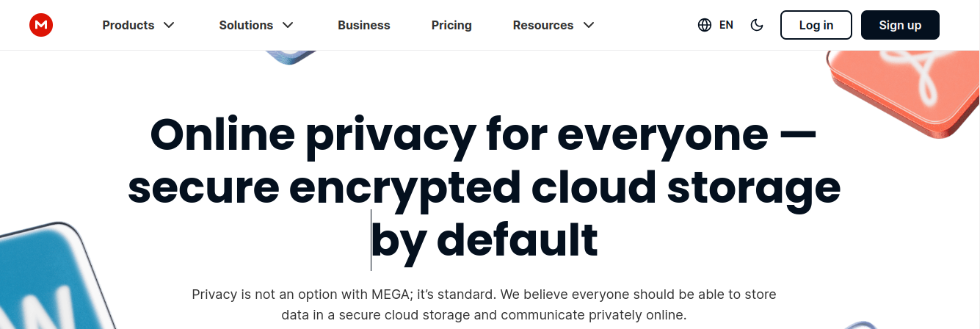
Task: Select the EN language label
Action: click(726, 25)
